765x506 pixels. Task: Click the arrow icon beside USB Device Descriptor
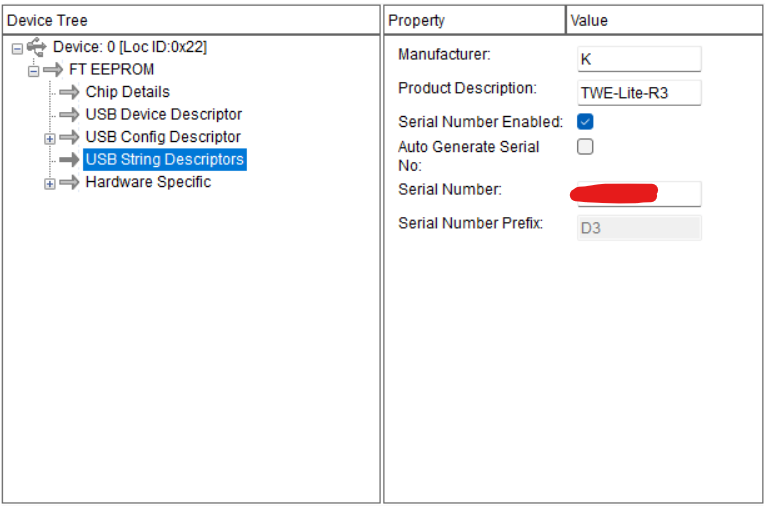tap(69, 114)
